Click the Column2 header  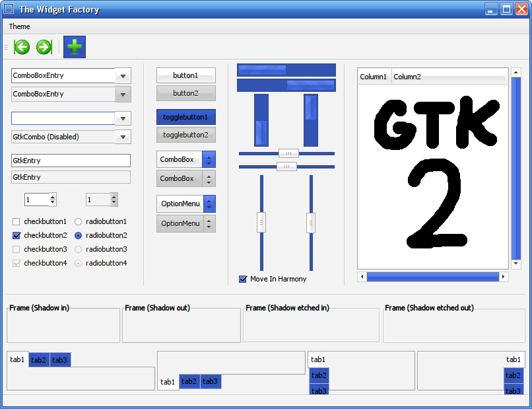click(449, 77)
